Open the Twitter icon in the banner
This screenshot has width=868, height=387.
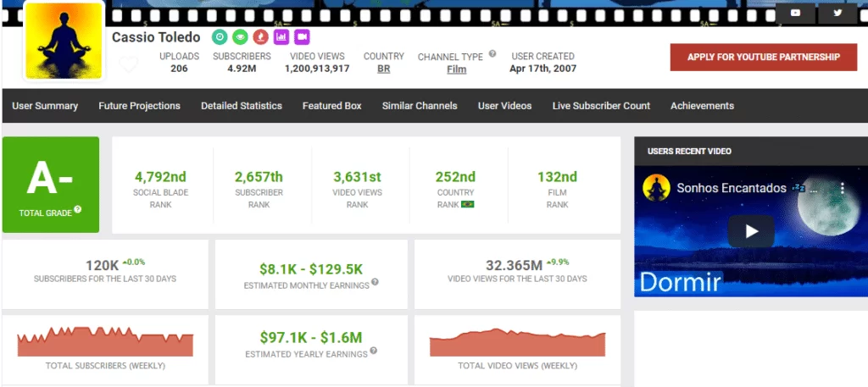[837, 13]
